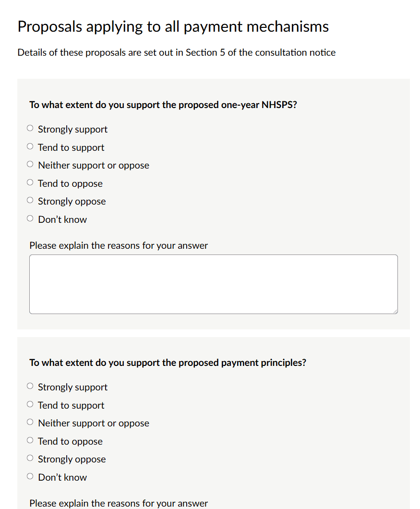The width and height of the screenshot is (420, 509).
Task: Choose Don't know for payment principles question
Action: (30, 477)
